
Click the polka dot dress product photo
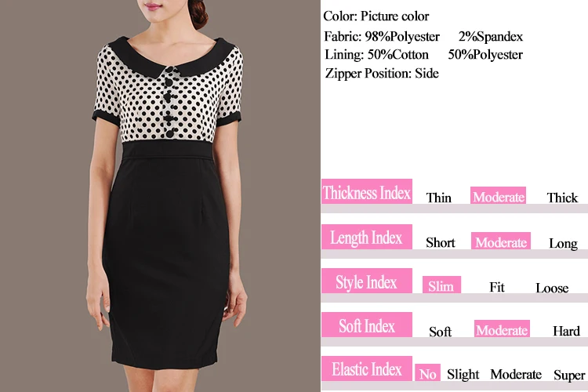(x=160, y=196)
